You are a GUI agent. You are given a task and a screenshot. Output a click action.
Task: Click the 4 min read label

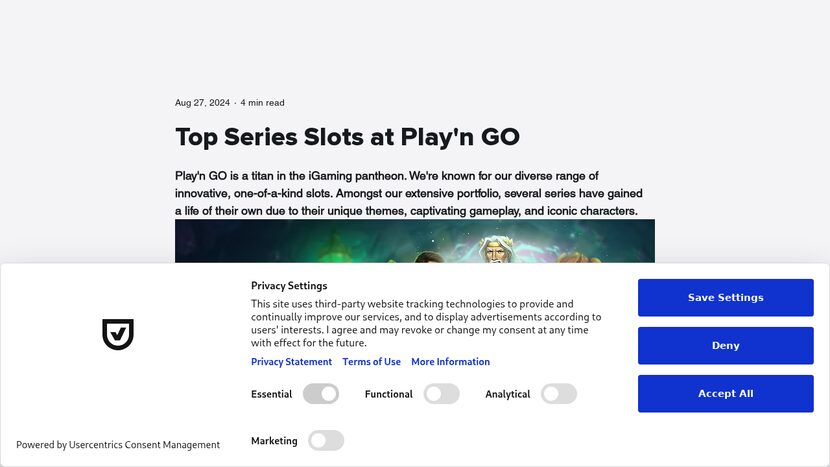tap(263, 103)
